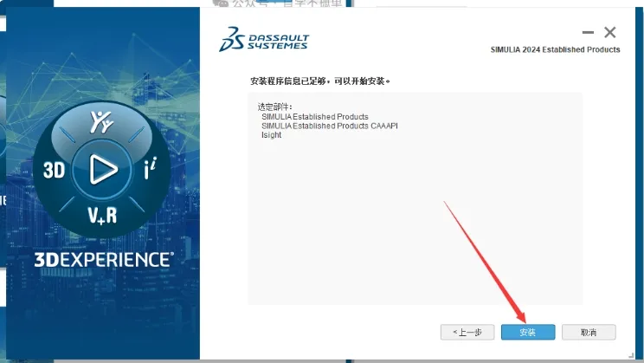
Task: Click the people icon on the compass
Action: [x=101, y=121]
